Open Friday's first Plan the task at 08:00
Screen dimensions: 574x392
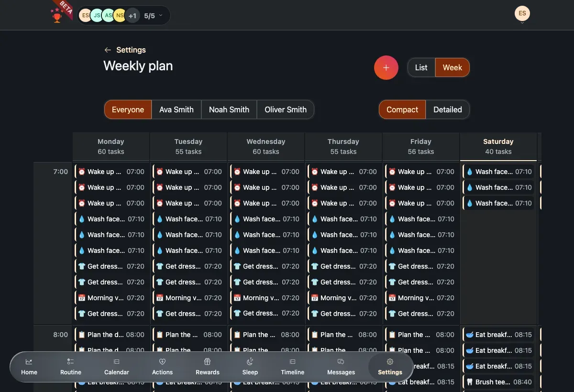[421, 335]
